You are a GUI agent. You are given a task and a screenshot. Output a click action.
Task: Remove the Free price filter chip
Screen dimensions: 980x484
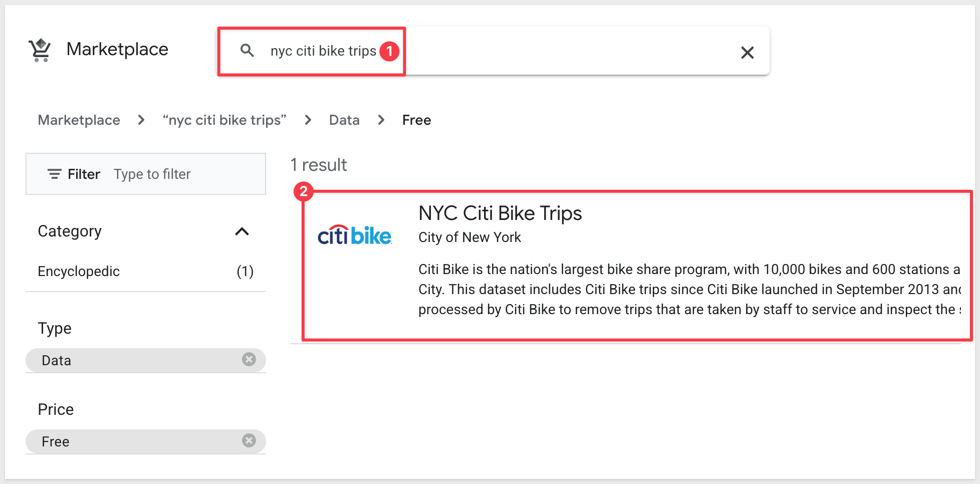[x=249, y=440]
